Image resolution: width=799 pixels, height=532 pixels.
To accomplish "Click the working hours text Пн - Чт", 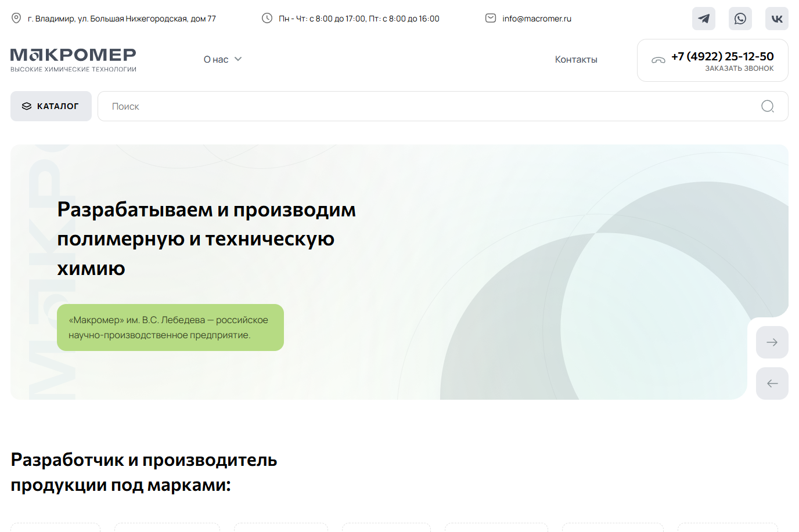I will [359, 19].
